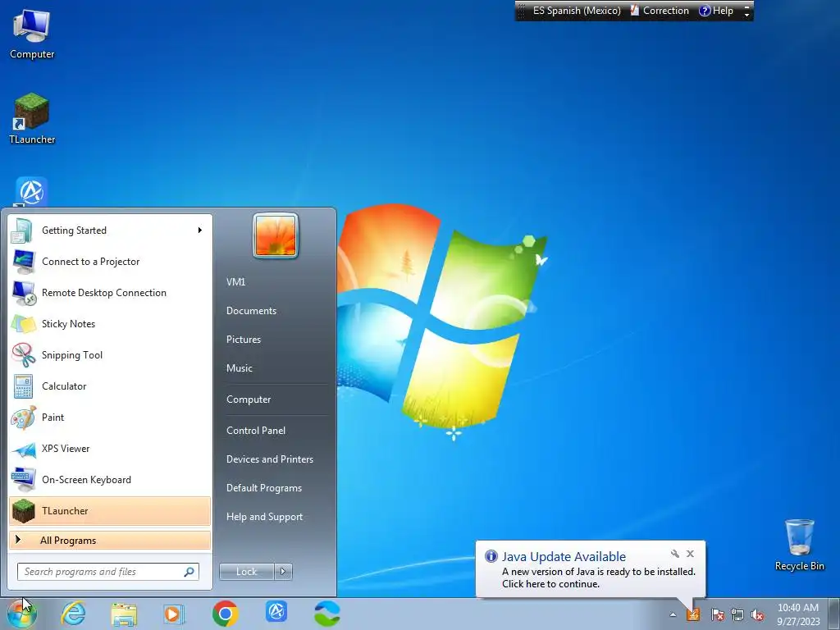The height and width of the screenshot is (630, 840).
Task: Open Windows Media Player taskbar icon
Action: [x=173, y=614]
